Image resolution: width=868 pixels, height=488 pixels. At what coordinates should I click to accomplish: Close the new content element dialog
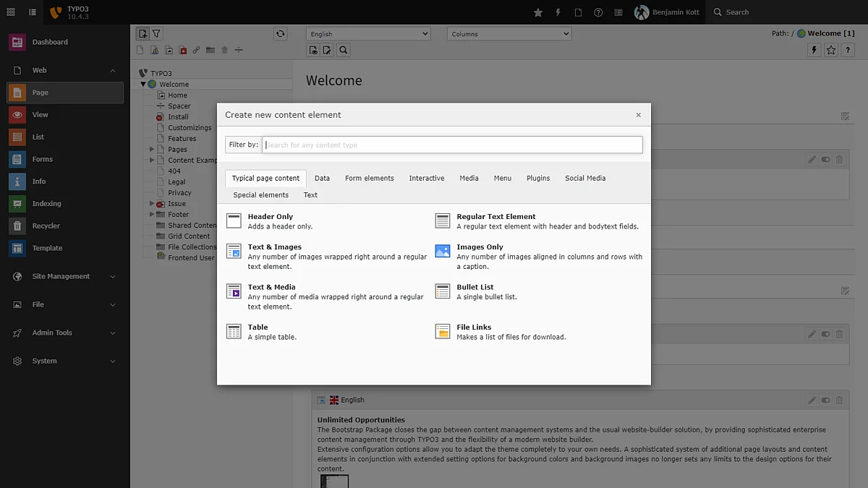coord(638,115)
